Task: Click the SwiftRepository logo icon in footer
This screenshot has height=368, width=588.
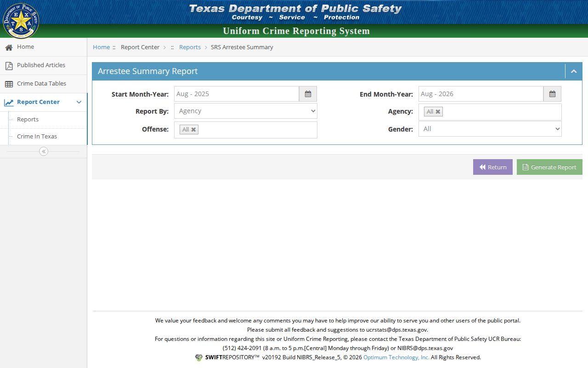Action: pyautogui.click(x=198, y=357)
